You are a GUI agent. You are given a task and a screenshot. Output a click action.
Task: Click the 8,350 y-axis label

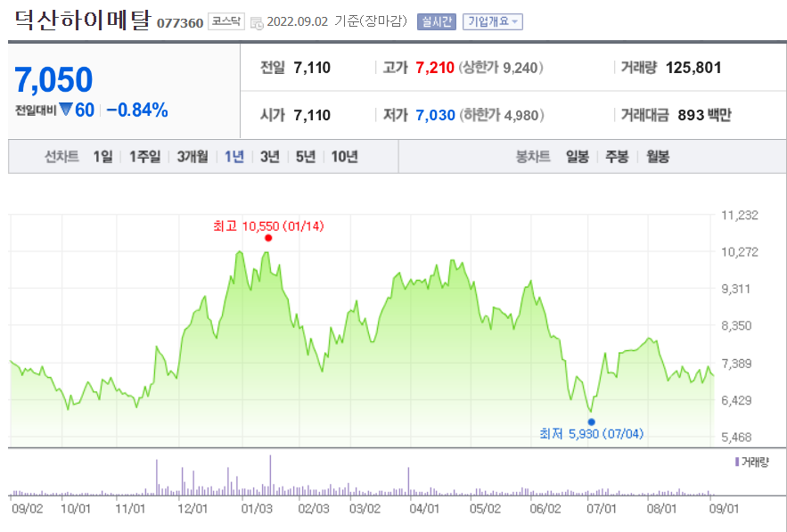[736, 326]
